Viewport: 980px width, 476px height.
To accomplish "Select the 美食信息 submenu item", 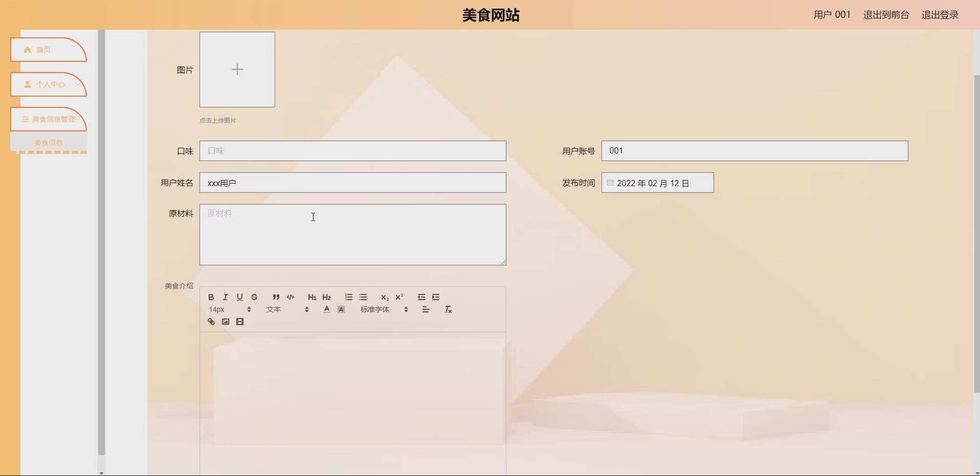I will pos(49,143).
